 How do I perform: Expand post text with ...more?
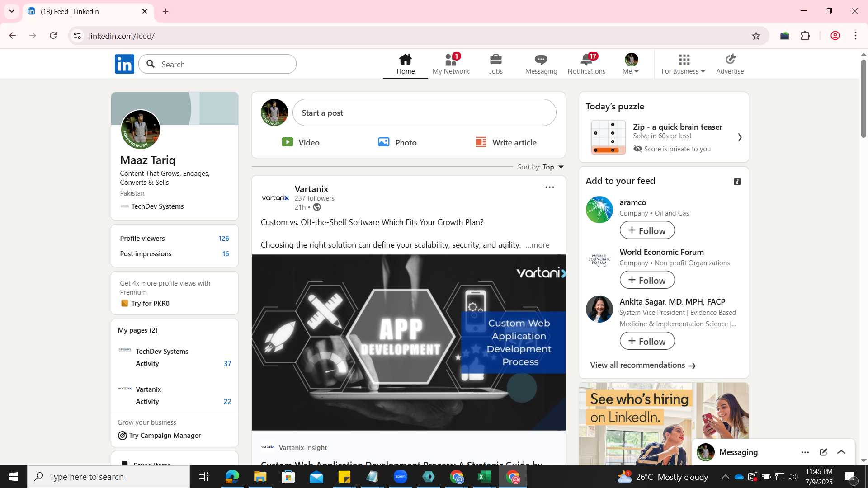[x=538, y=245]
